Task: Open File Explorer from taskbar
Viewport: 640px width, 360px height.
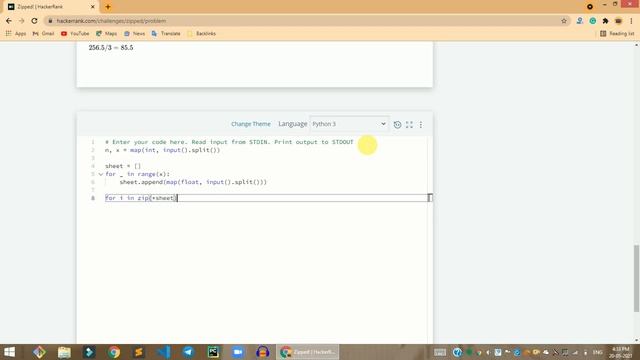Action: pyautogui.click(x=64, y=352)
